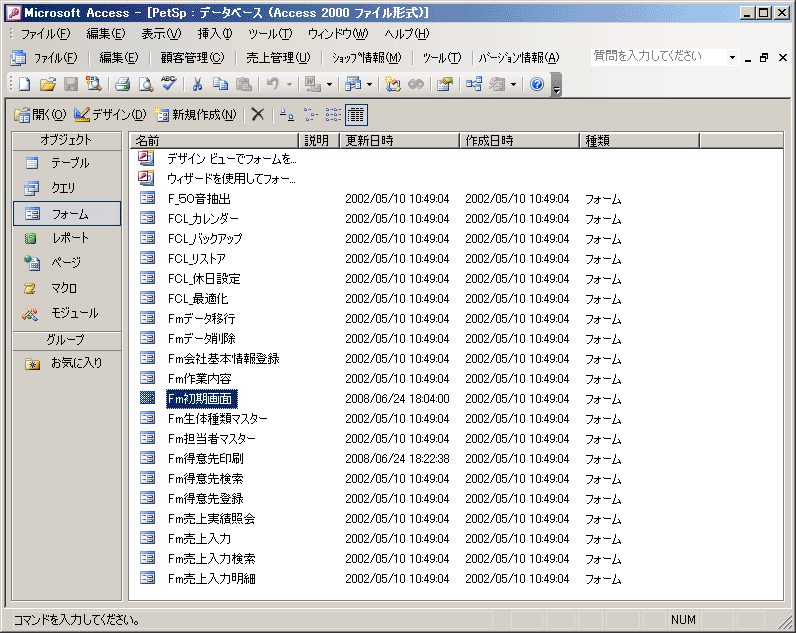Click the New database icon
796x633 pixels.
[22, 85]
